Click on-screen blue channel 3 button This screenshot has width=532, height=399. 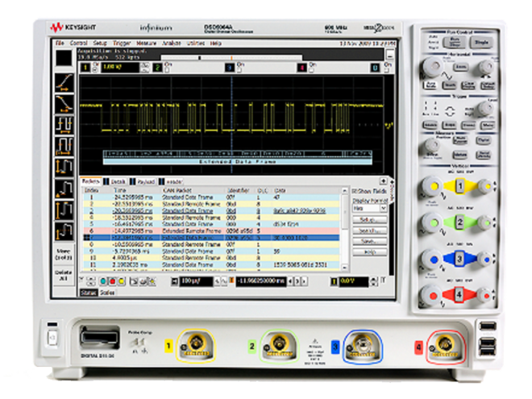click(230, 68)
